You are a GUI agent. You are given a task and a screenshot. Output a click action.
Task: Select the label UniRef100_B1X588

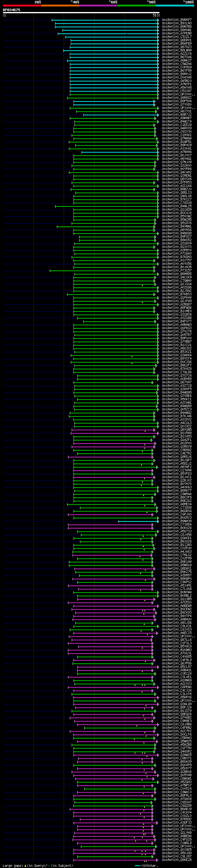(x=177, y=433)
